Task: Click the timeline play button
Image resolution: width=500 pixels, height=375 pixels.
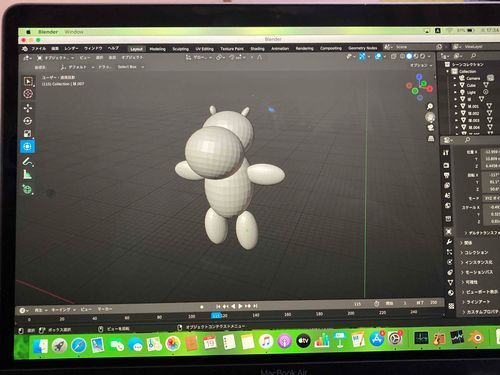Action: click(x=240, y=306)
